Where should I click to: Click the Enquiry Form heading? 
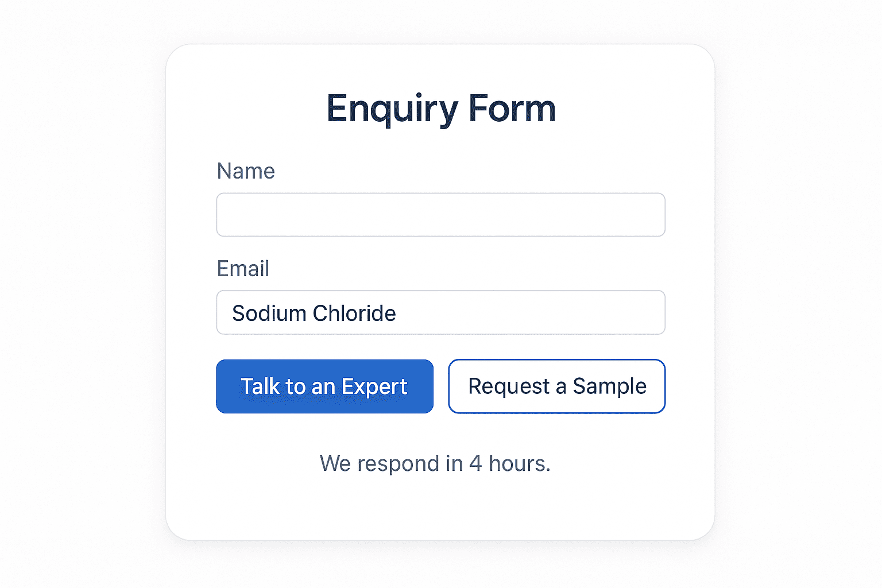(x=440, y=109)
